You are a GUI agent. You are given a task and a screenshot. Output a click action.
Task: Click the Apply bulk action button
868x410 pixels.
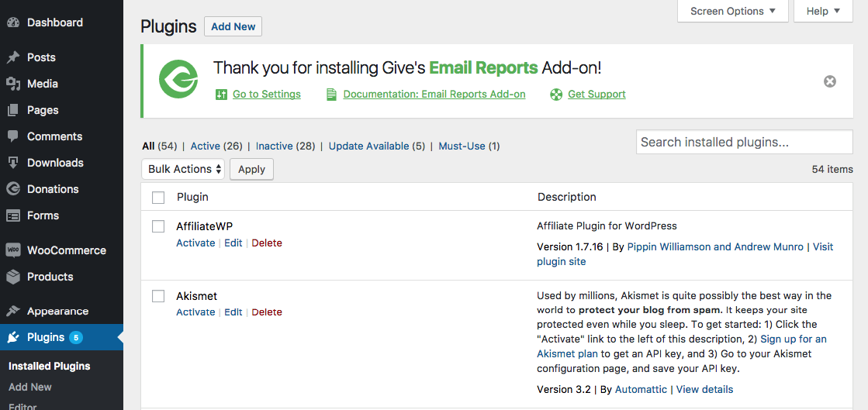[251, 169]
